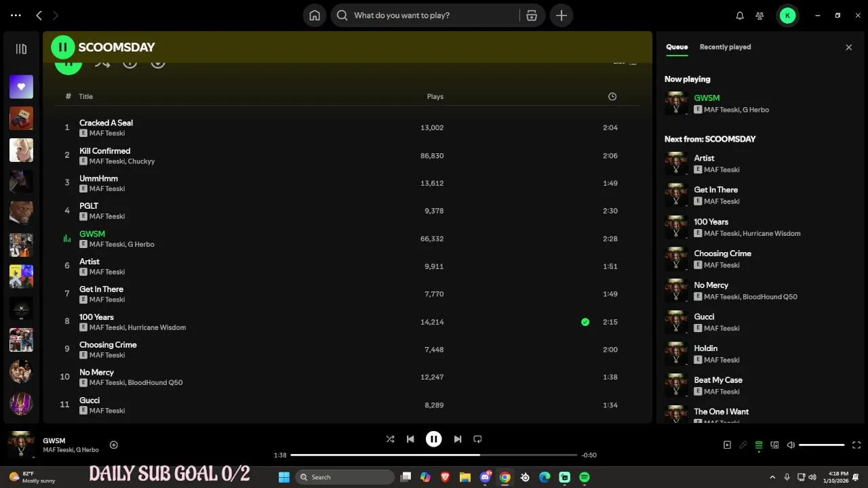Pause playback in player bar
The image size is (868, 488).
[434, 439]
